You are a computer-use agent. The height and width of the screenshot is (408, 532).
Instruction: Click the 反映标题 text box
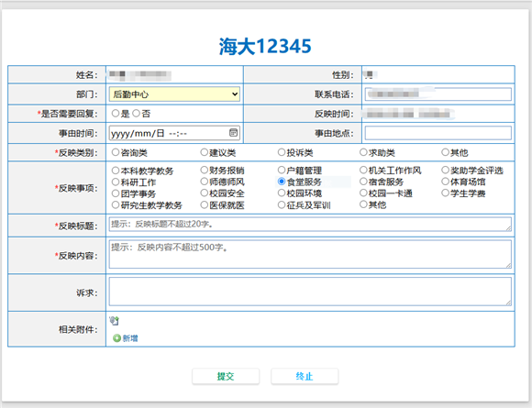point(310,225)
